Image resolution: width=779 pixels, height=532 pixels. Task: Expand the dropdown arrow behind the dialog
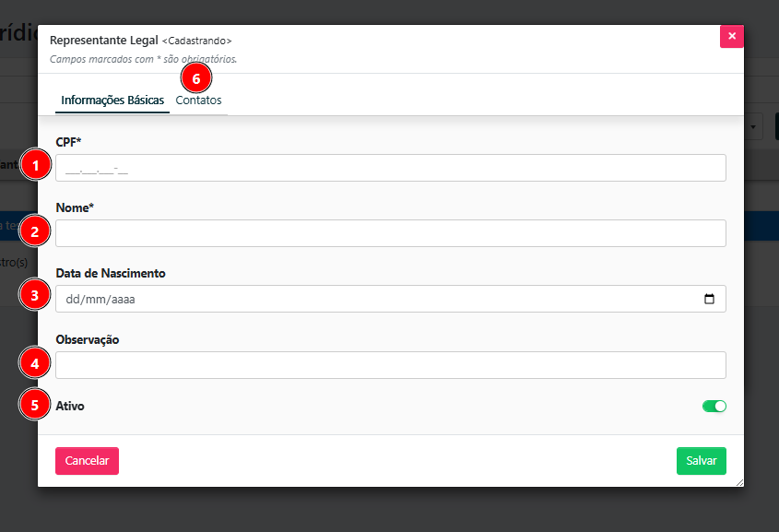coord(754,126)
